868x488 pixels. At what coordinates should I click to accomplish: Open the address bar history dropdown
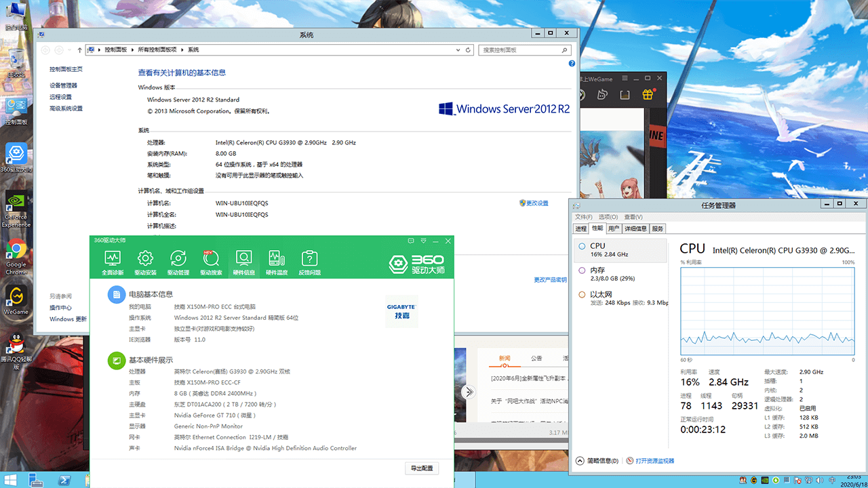tap(458, 50)
